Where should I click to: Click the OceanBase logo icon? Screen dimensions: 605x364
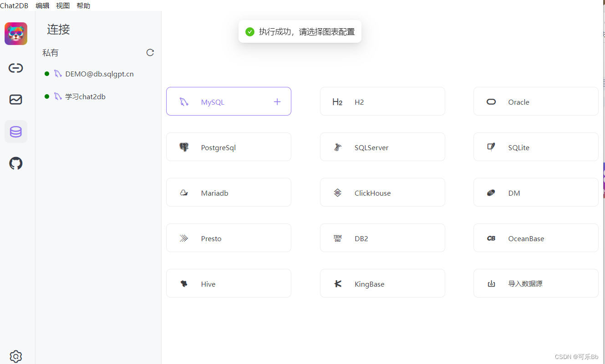491,238
